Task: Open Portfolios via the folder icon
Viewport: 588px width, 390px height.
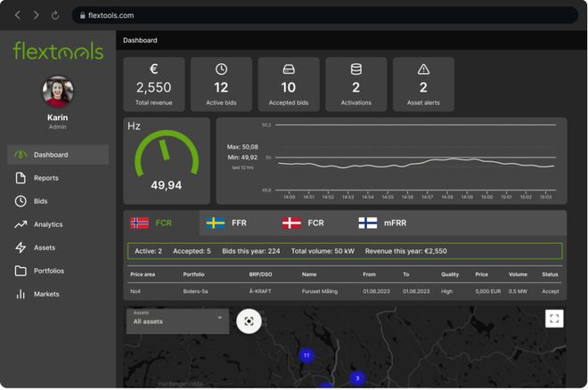Action: coord(20,271)
